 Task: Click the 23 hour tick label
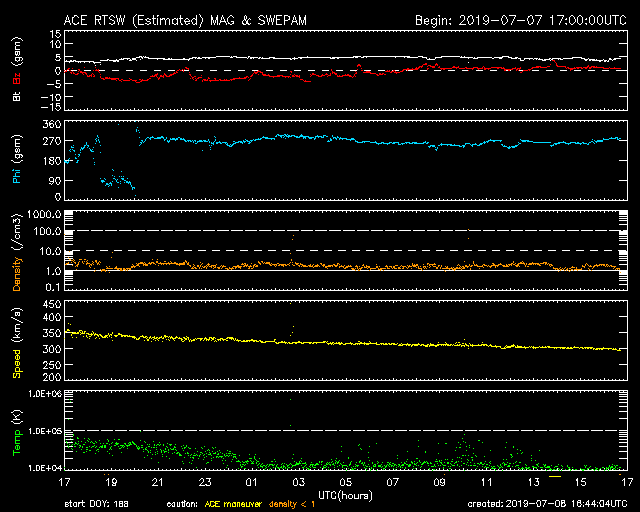(x=204, y=482)
